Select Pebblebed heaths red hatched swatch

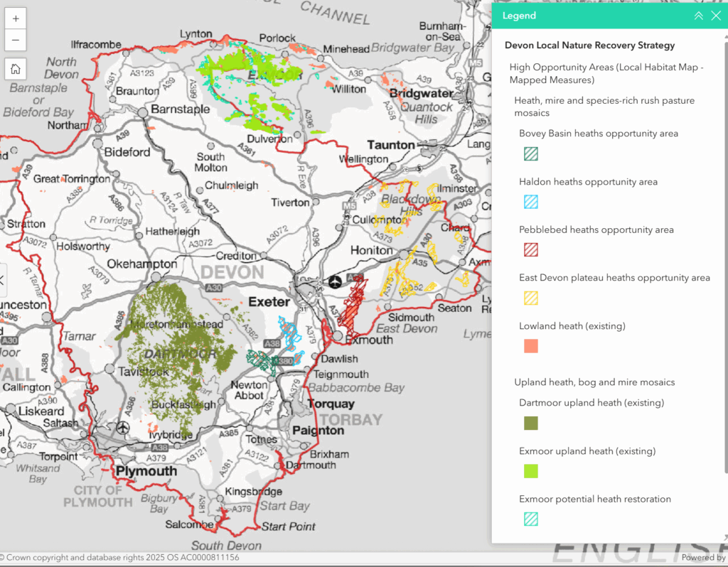pos(531,249)
